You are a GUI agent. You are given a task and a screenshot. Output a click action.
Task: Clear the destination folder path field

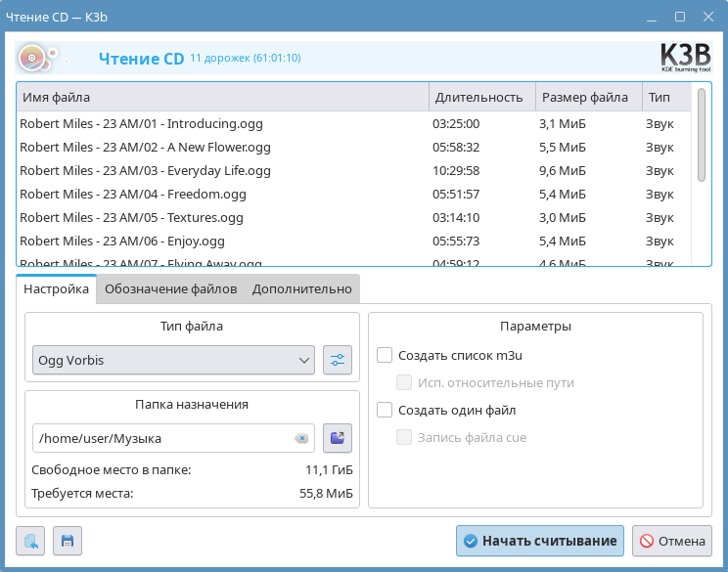[x=302, y=439]
